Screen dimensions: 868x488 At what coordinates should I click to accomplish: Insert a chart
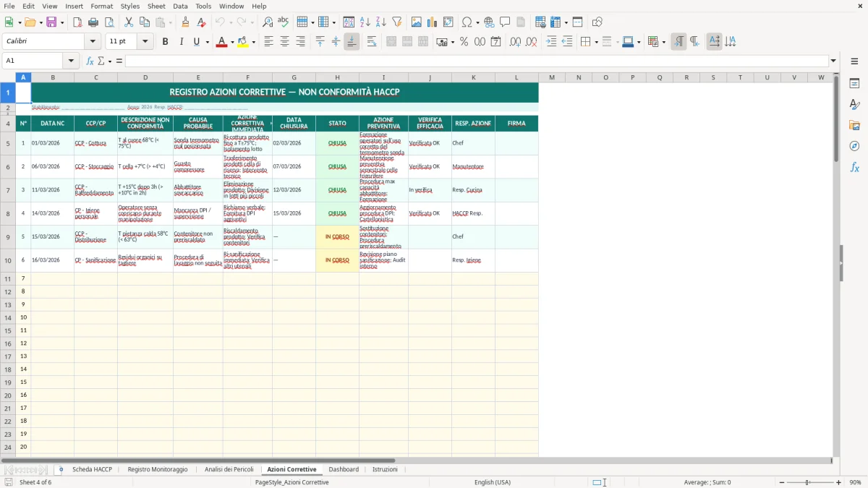[x=433, y=22]
